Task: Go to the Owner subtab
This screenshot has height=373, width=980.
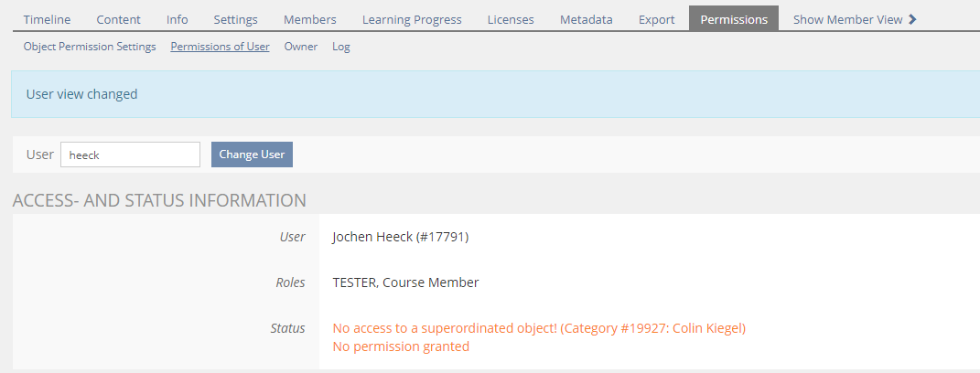Action: pyautogui.click(x=301, y=47)
